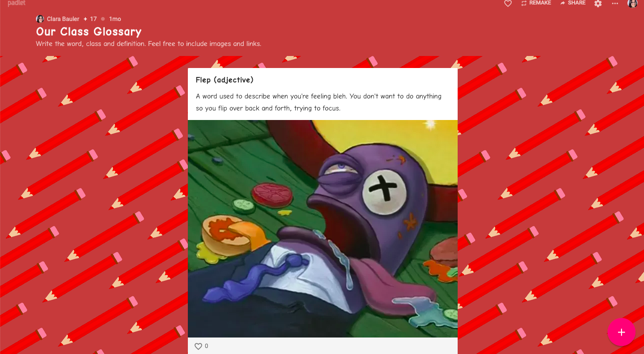Open the three-dot more options menu

click(615, 3)
